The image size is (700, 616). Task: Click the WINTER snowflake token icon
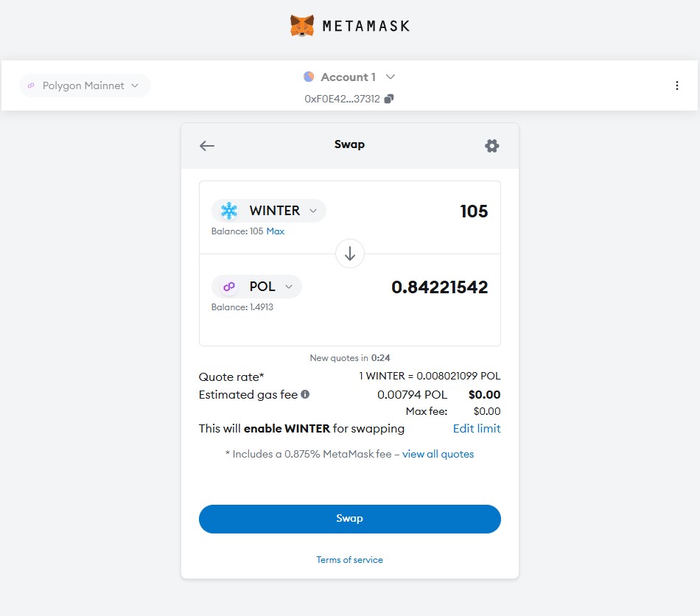(x=229, y=211)
